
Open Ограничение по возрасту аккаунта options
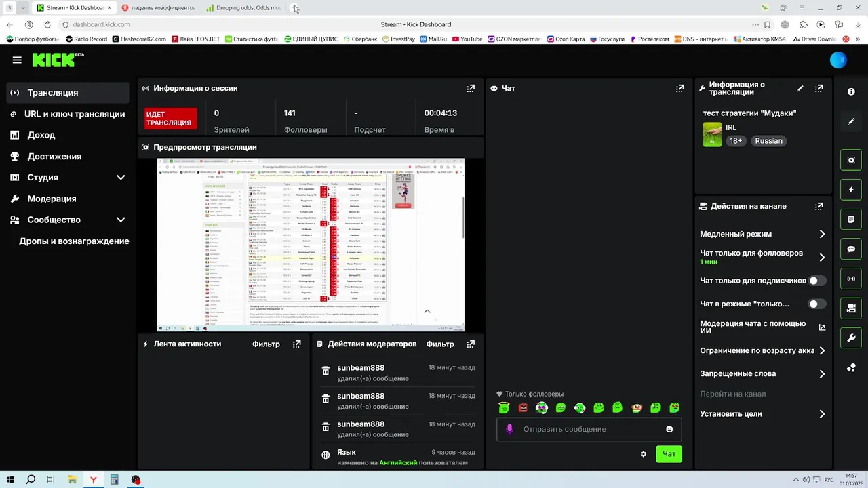763,350
